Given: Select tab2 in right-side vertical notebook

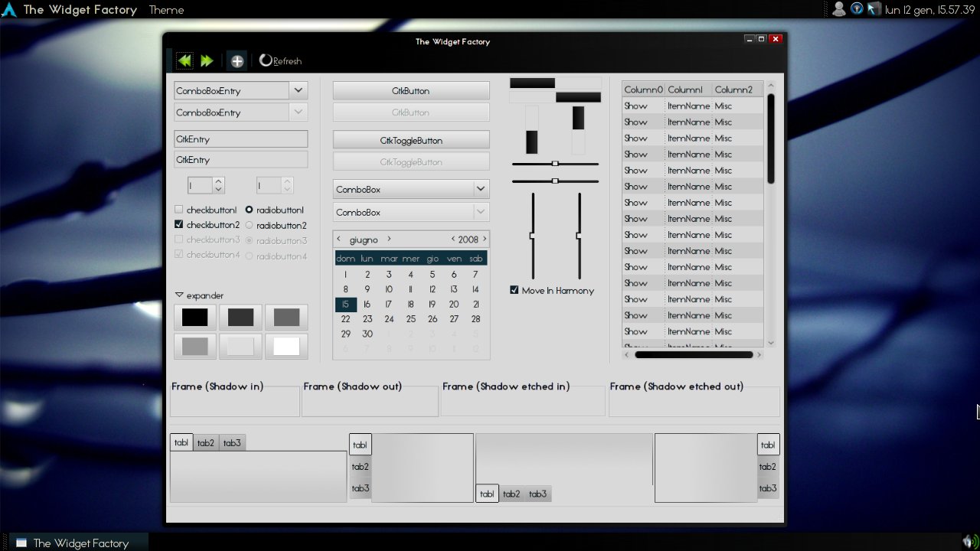Looking at the screenshot, I should [x=768, y=466].
